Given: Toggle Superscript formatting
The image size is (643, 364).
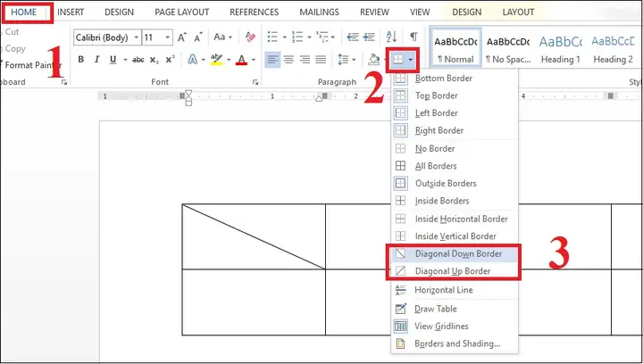Looking at the screenshot, I should click(x=171, y=60).
